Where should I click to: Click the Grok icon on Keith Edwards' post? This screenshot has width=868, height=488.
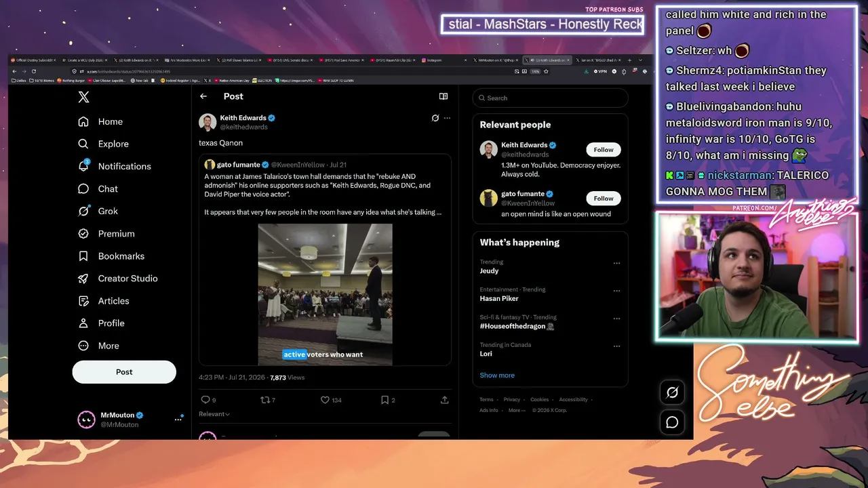435,118
